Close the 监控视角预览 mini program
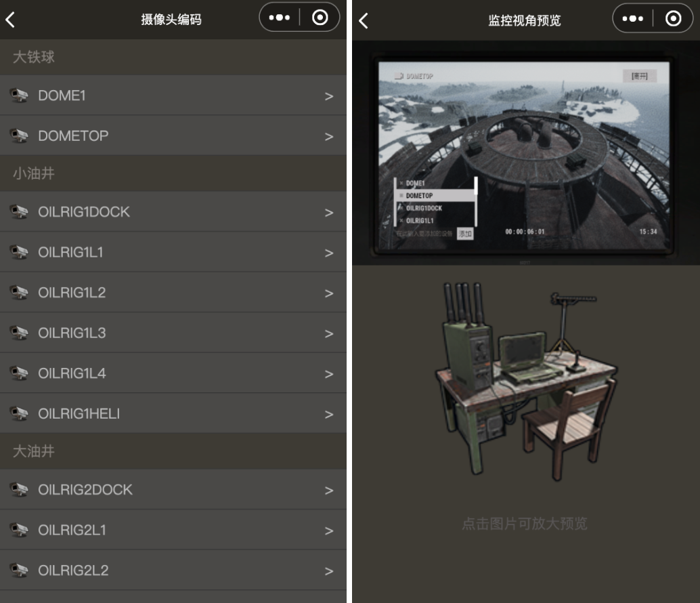 click(x=673, y=19)
